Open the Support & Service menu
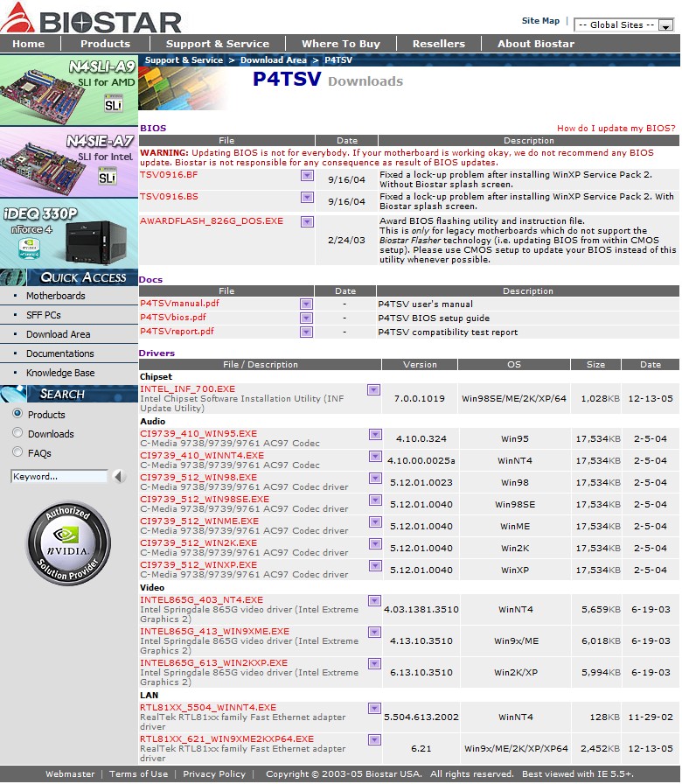The width and height of the screenshot is (682, 784). (x=218, y=44)
